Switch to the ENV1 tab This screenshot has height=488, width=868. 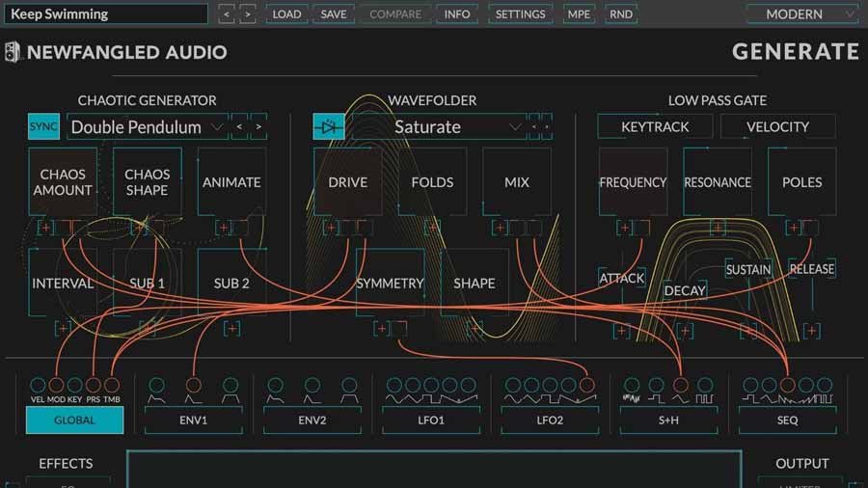pos(193,420)
